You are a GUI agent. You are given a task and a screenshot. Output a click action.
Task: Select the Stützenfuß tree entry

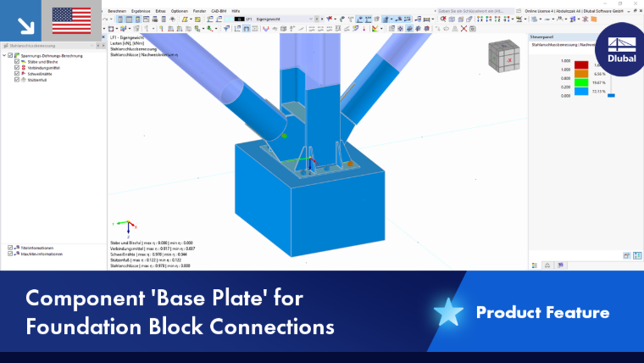[x=37, y=80]
